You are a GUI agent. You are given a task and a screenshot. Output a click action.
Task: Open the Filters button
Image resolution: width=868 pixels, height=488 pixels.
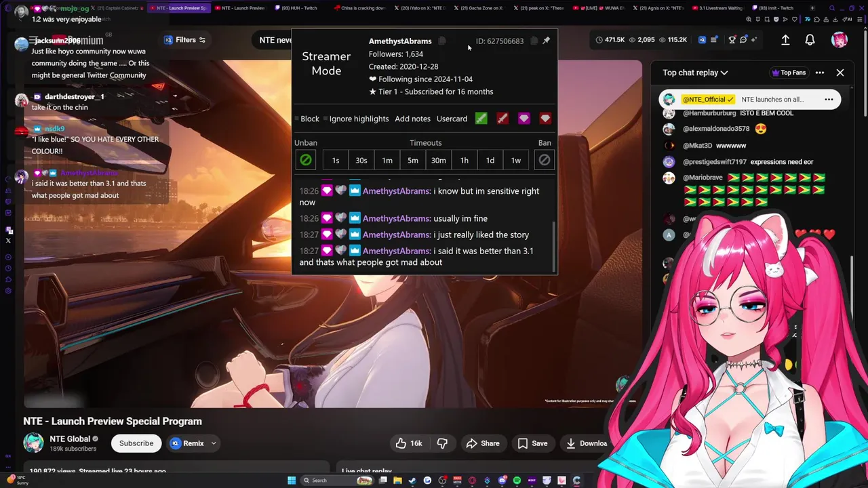click(185, 40)
